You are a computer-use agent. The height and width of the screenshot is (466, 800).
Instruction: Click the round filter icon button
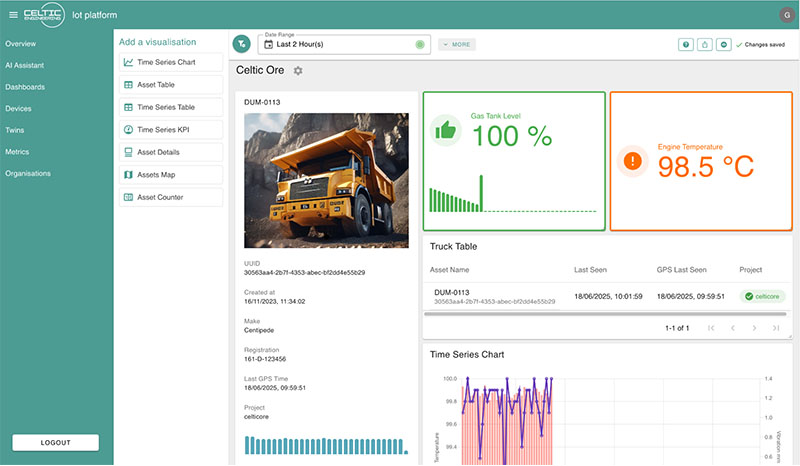point(242,44)
